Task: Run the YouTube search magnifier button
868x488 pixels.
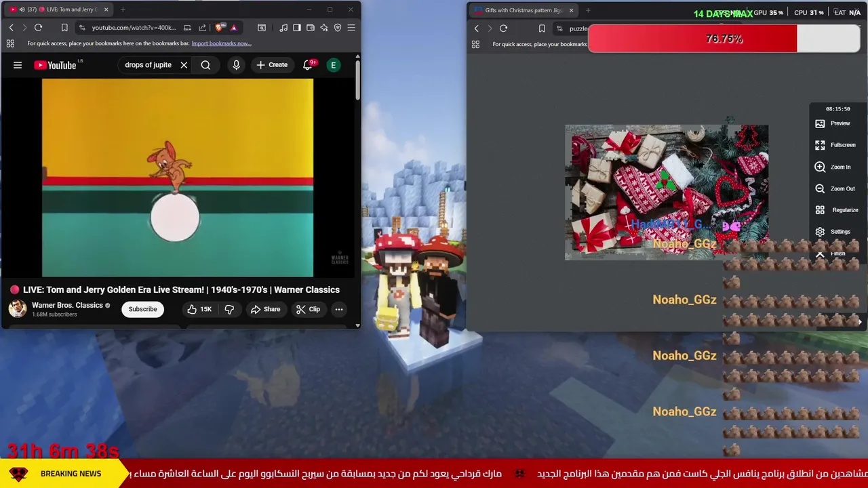Action: point(205,65)
